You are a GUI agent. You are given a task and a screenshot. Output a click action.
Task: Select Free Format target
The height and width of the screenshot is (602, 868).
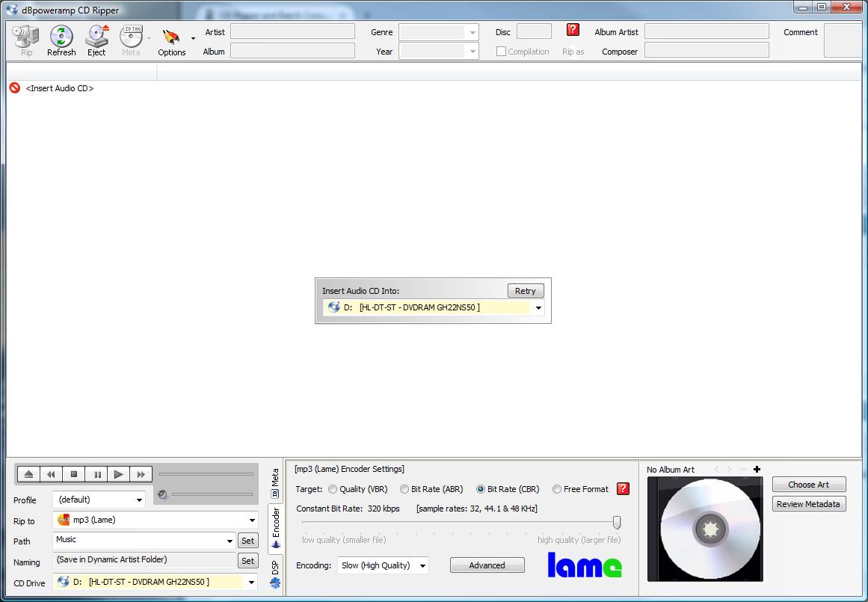point(557,489)
